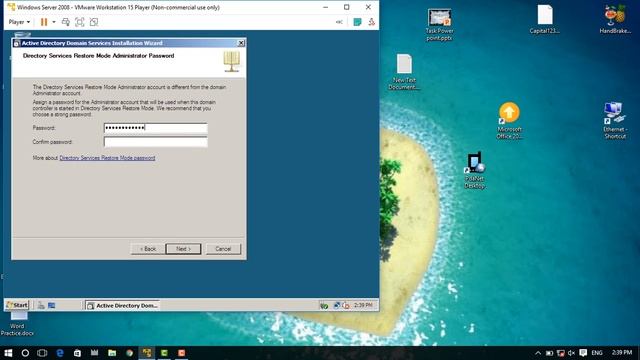Select the HandBrake desktop shortcut
Image resolution: width=640 pixels, height=360 pixels.
[x=615, y=19]
